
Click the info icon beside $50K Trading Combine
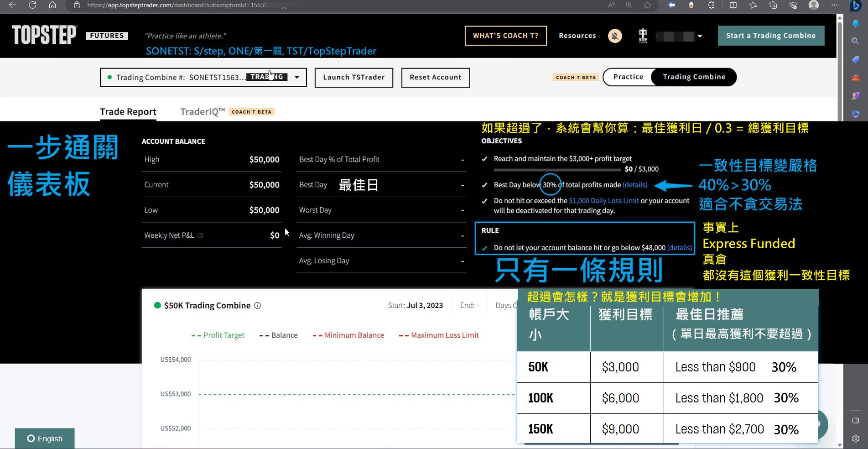257,306
